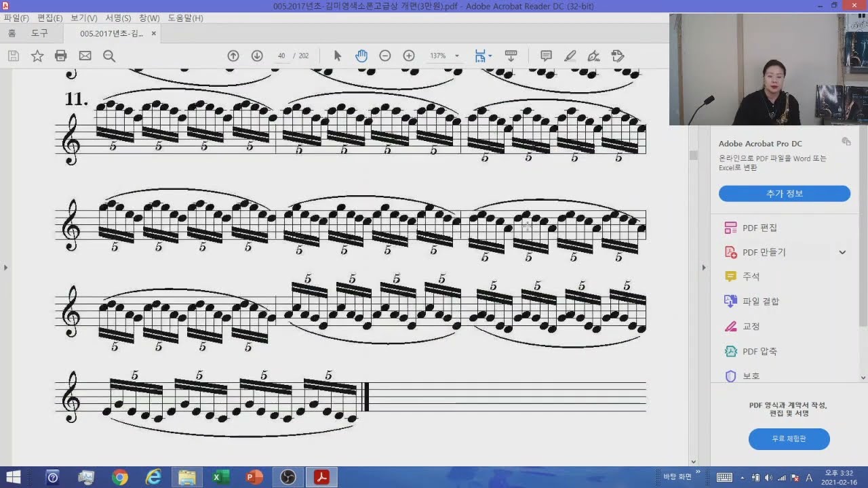Image resolution: width=868 pixels, height=488 pixels.
Task: Bookmark the file with the star icon
Action: (37, 56)
